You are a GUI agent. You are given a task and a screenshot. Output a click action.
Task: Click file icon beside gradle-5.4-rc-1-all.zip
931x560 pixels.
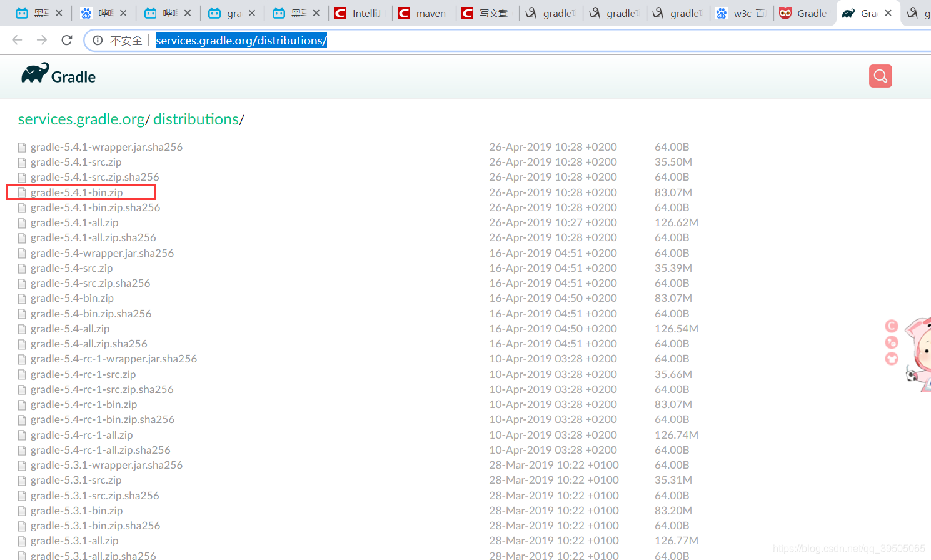click(22, 436)
